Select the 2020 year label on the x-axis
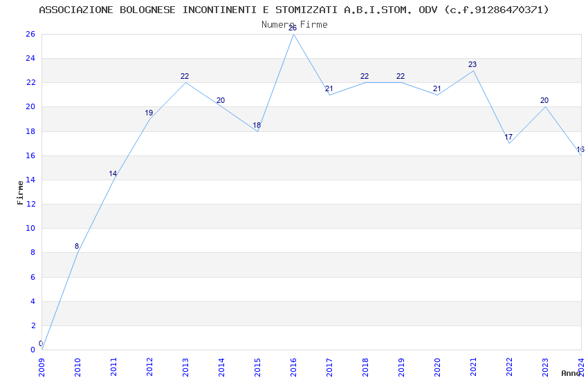 [437, 367]
